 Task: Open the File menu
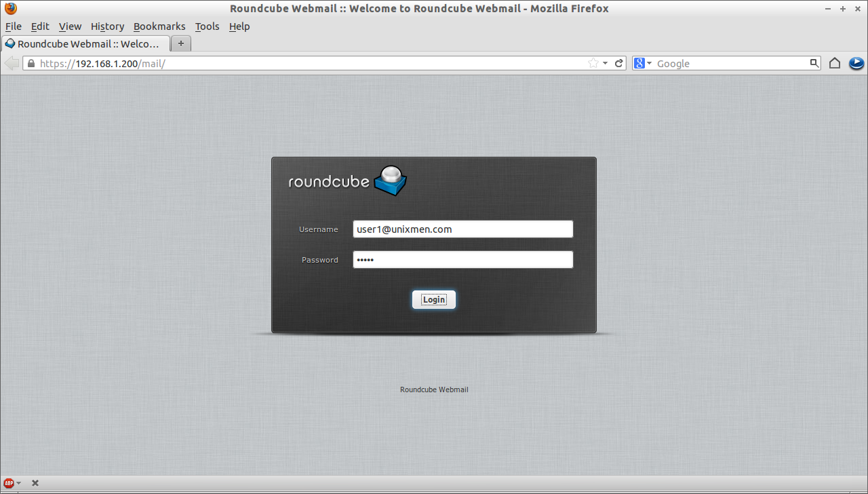coord(14,26)
